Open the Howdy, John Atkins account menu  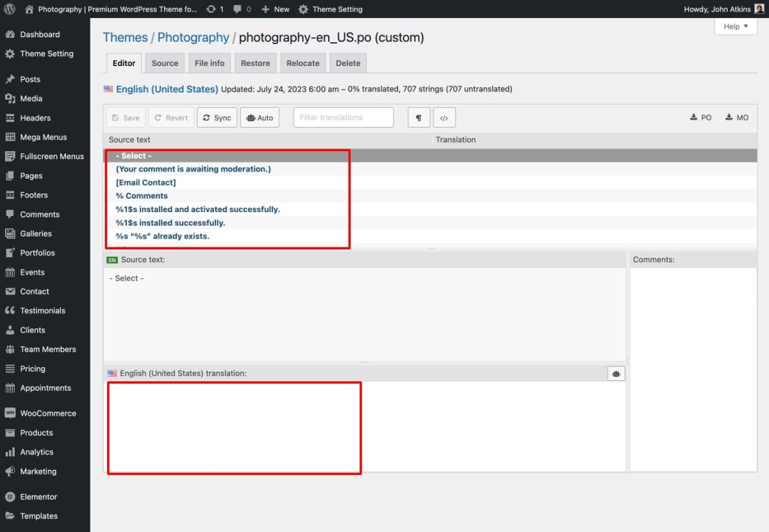click(715, 9)
